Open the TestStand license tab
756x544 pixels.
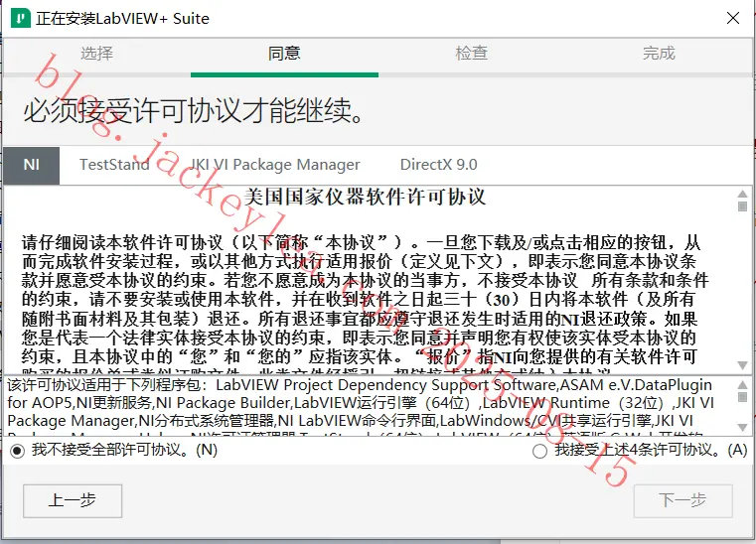coord(115,165)
